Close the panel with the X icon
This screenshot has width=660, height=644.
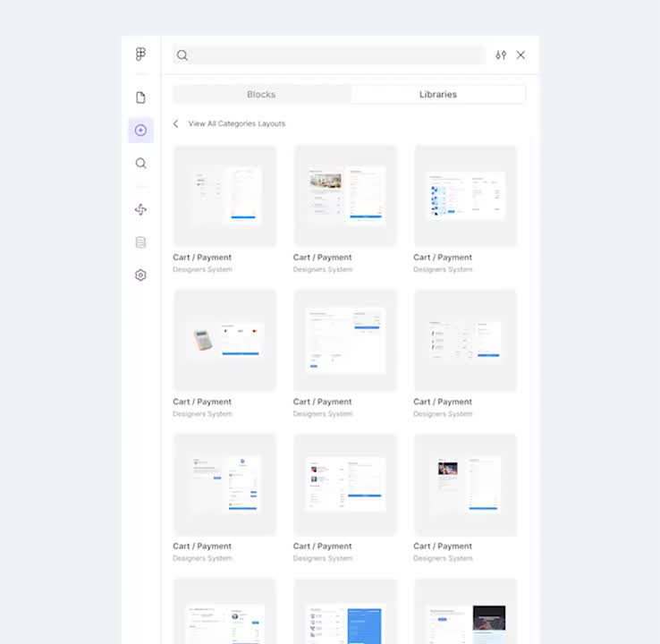coord(520,55)
